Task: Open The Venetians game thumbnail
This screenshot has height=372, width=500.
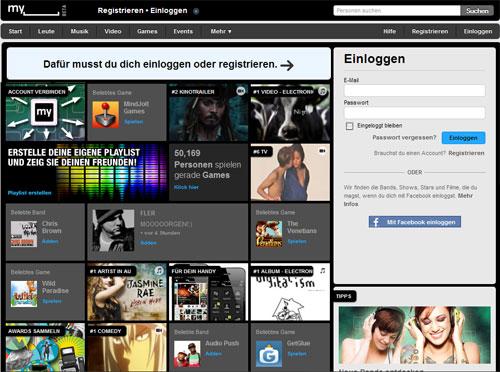Action: coord(269,234)
